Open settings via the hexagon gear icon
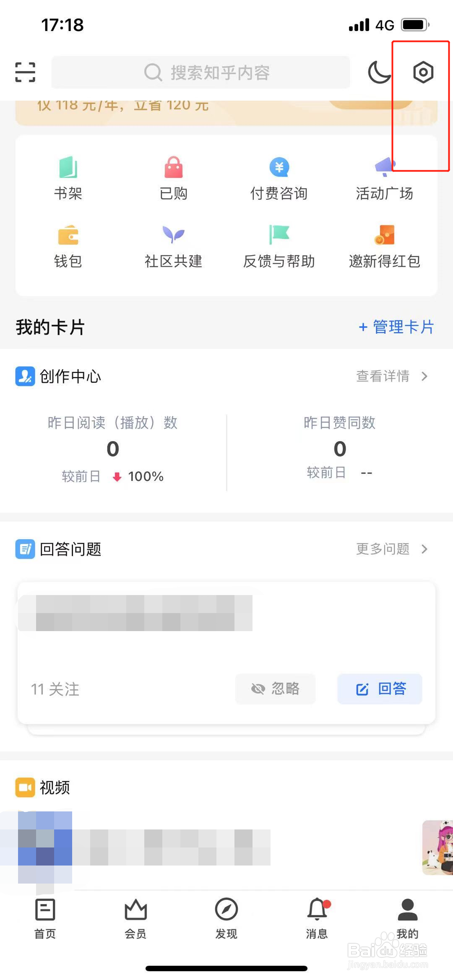The image size is (453, 980). (x=423, y=72)
